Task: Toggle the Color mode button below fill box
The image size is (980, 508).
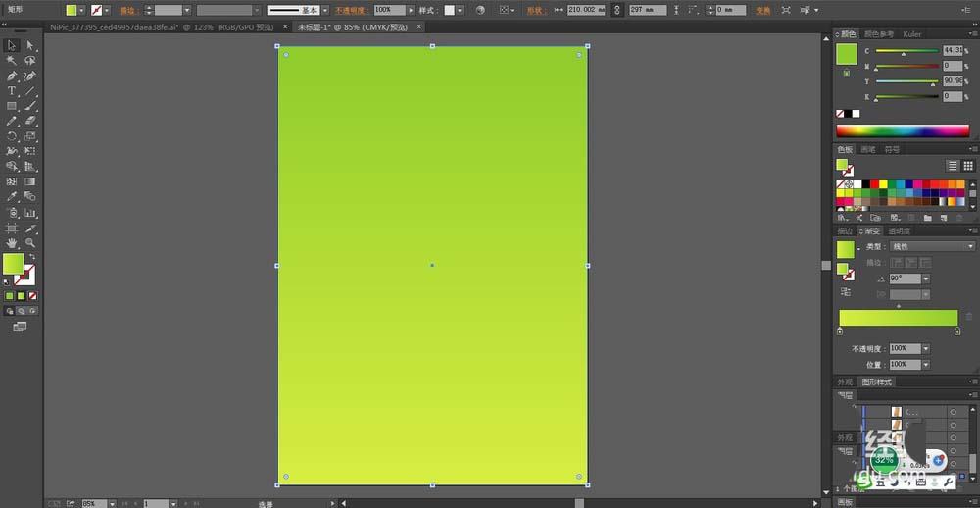Action: tap(10, 295)
